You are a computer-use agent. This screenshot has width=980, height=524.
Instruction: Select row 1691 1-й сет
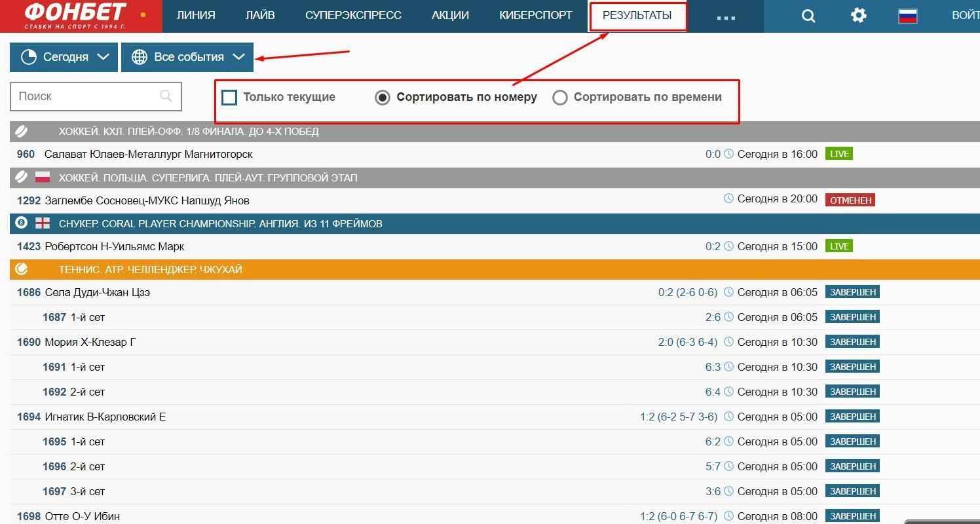[495, 367]
